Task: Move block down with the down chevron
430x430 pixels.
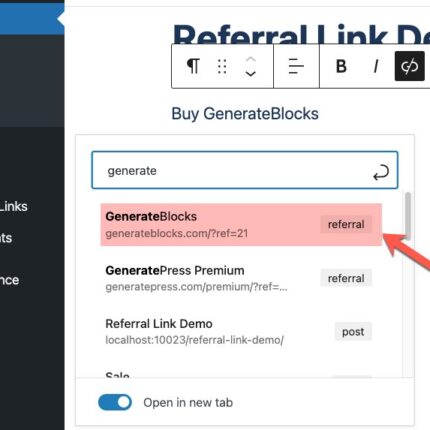Action: point(250,73)
